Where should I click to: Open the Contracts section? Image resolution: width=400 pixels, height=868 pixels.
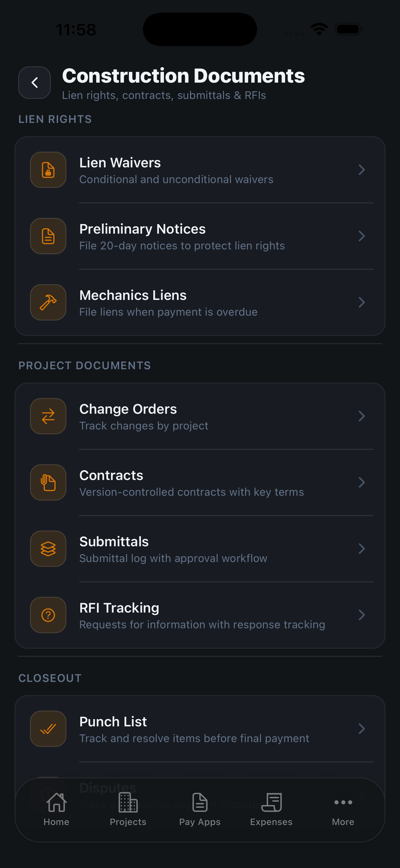click(x=200, y=482)
